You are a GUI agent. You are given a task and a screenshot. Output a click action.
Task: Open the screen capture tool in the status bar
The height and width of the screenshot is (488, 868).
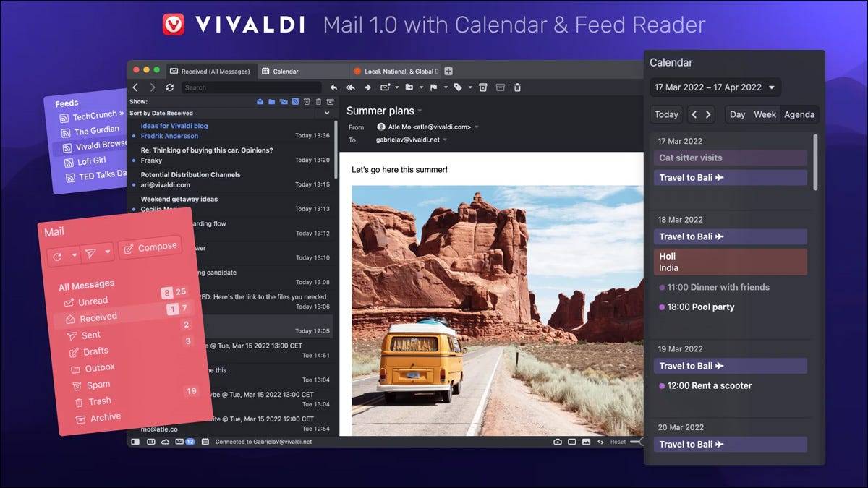(557, 440)
